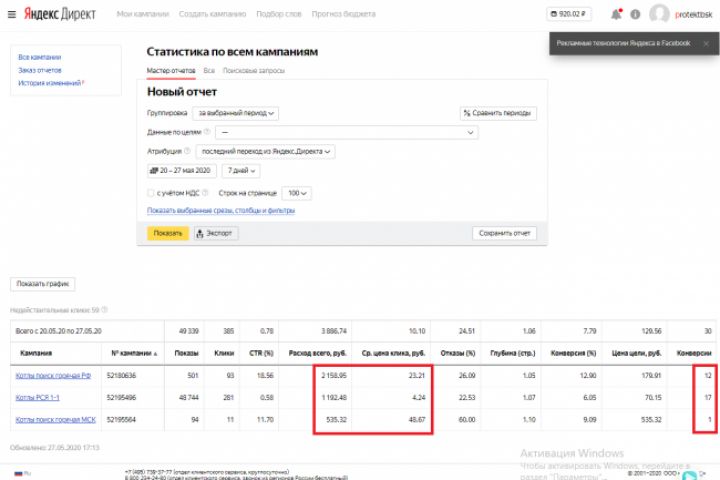Click the Яндекс Директ logo
The image size is (720, 480).
click(52, 14)
